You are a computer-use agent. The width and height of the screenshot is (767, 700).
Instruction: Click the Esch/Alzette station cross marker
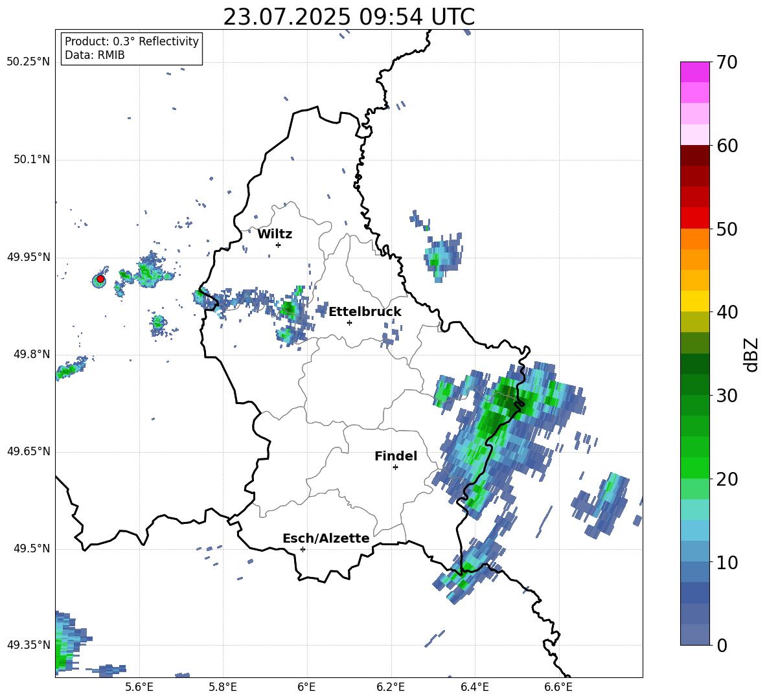pyautogui.click(x=303, y=549)
